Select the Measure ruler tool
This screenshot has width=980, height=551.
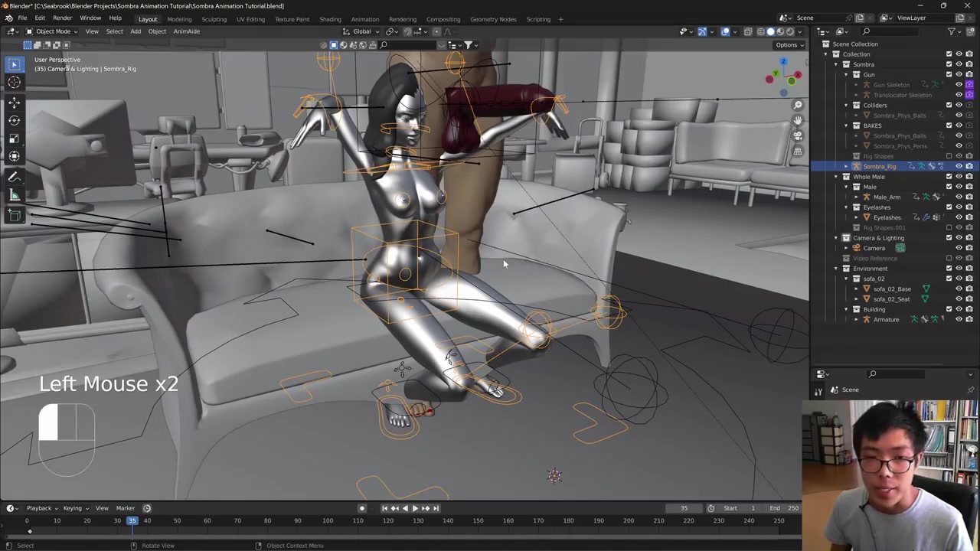pyautogui.click(x=14, y=195)
